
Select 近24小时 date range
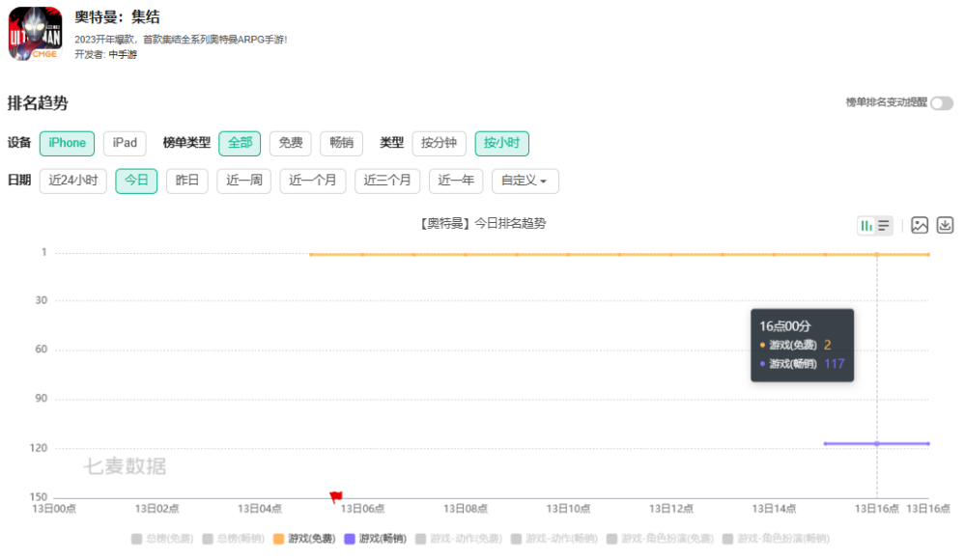pyautogui.click(x=73, y=181)
